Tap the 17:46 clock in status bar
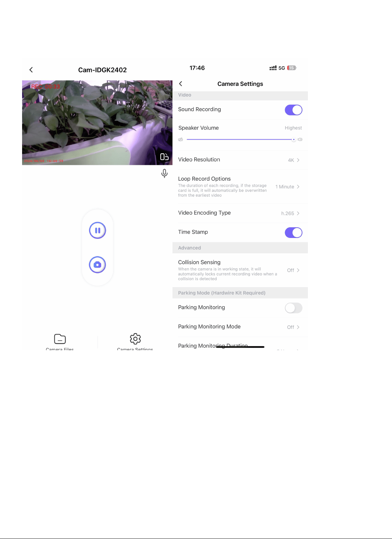Image resolution: width=392 pixels, height=539 pixels. click(x=197, y=68)
